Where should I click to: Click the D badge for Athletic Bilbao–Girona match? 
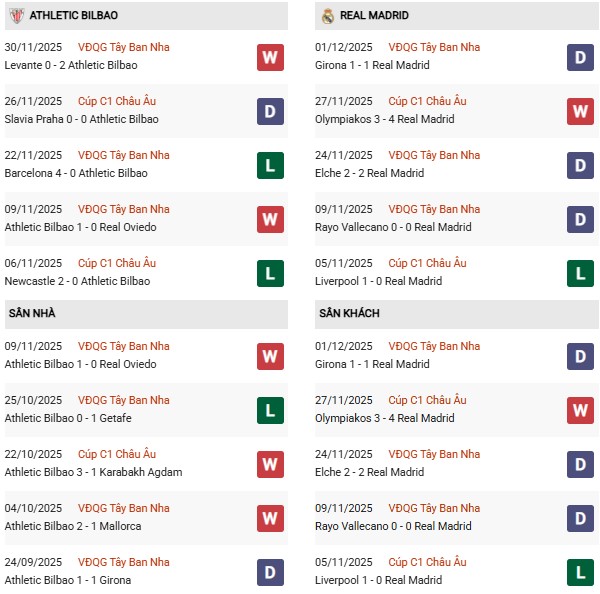click(x=270, y=572)
